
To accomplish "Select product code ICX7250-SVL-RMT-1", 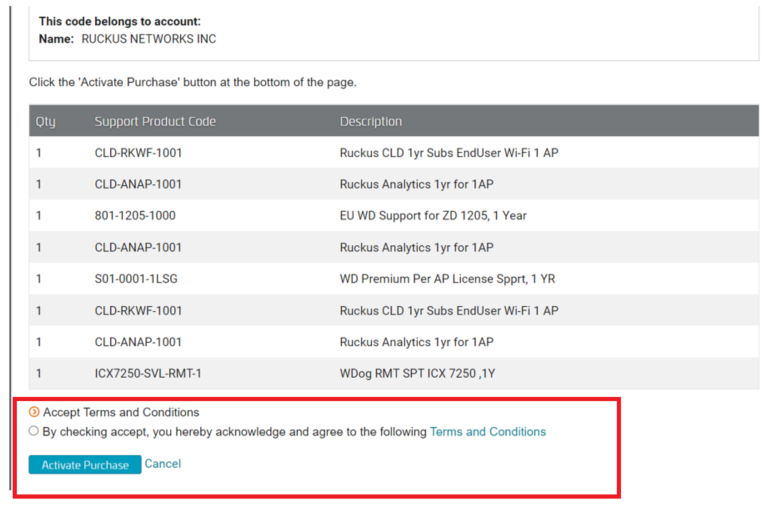I will (148, 373).
